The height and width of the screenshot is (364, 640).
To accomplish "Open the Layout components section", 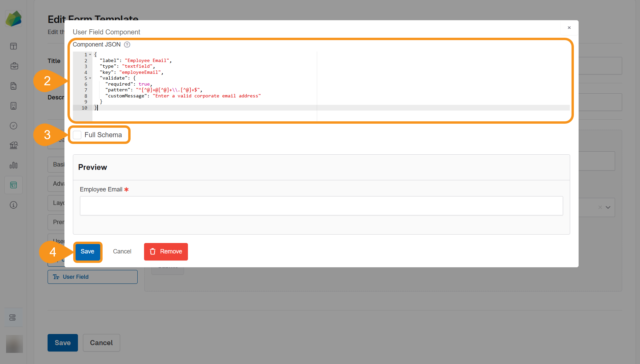I will click(x=59, y=203).
